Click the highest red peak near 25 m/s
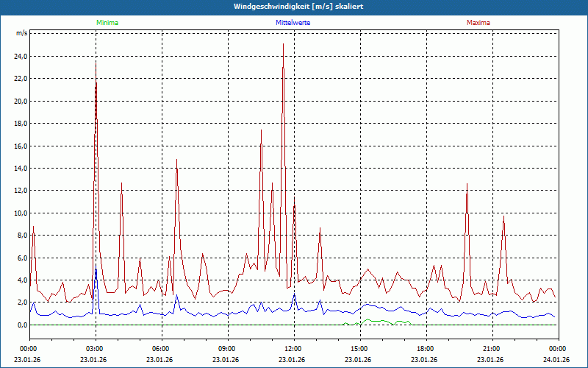 tap(283, 46)
